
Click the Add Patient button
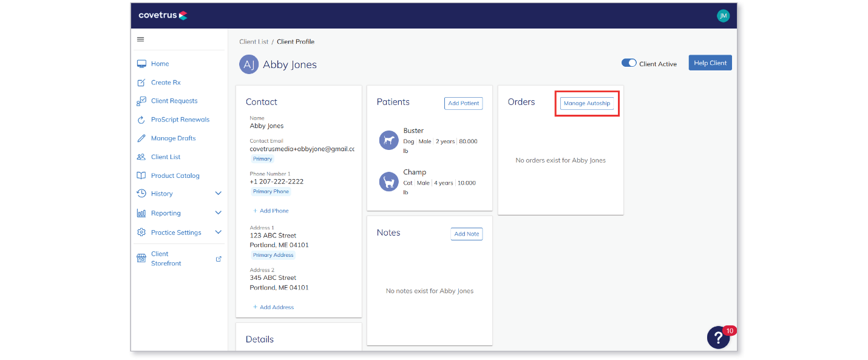(x=464, y=103)
